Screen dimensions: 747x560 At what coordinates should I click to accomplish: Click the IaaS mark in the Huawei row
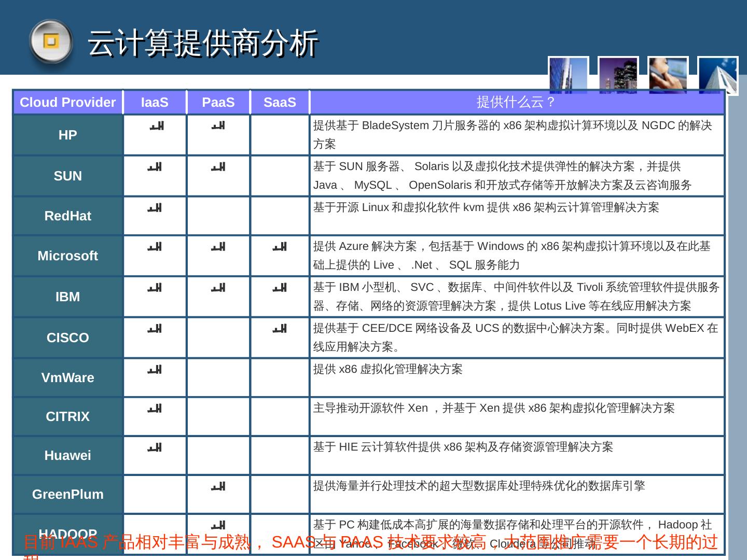coord(155,447)
